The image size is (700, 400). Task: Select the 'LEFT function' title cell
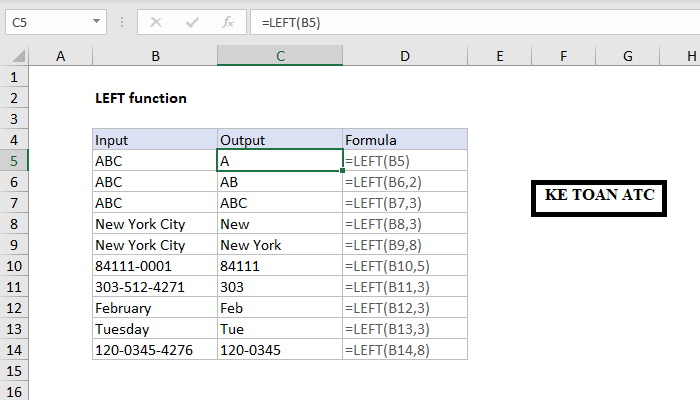tap(141, 98)
